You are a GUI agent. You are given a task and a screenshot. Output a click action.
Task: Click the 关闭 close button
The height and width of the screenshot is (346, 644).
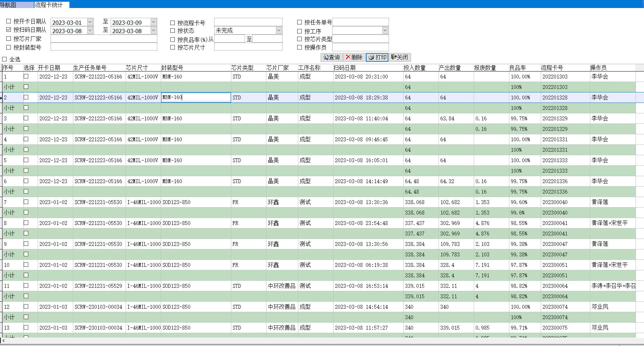click(399, 57)
